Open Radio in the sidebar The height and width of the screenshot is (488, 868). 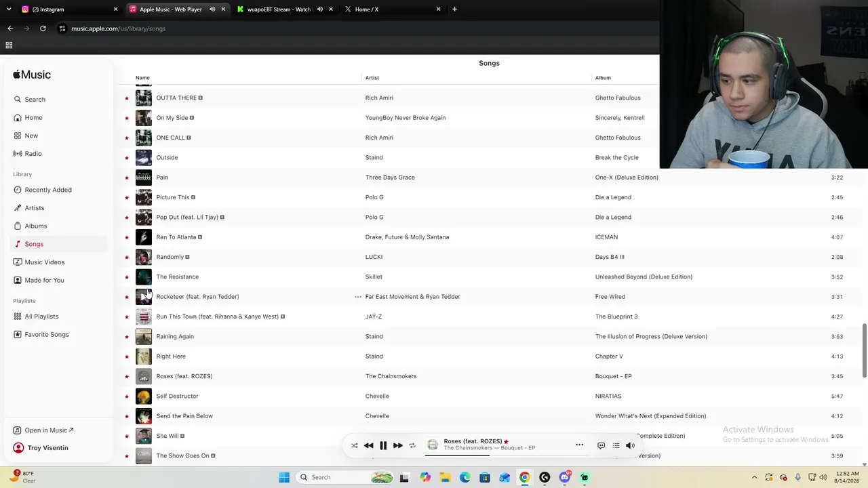(60, 154)
